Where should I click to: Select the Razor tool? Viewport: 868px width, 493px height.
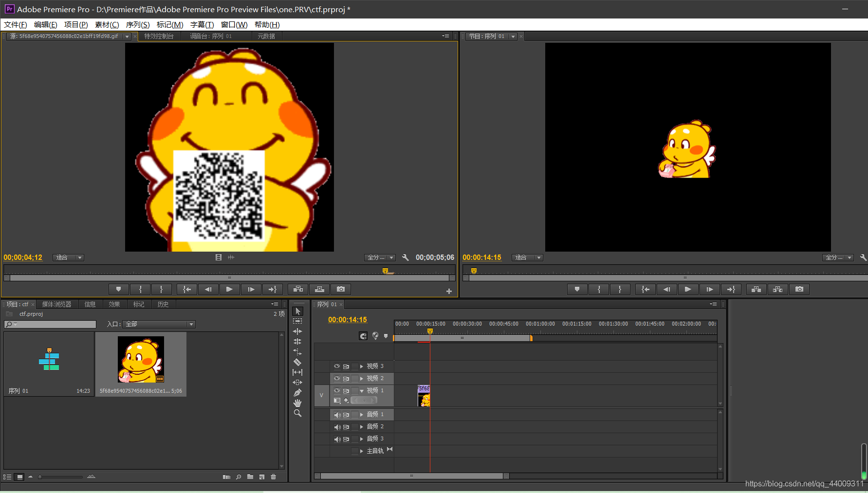298,362
